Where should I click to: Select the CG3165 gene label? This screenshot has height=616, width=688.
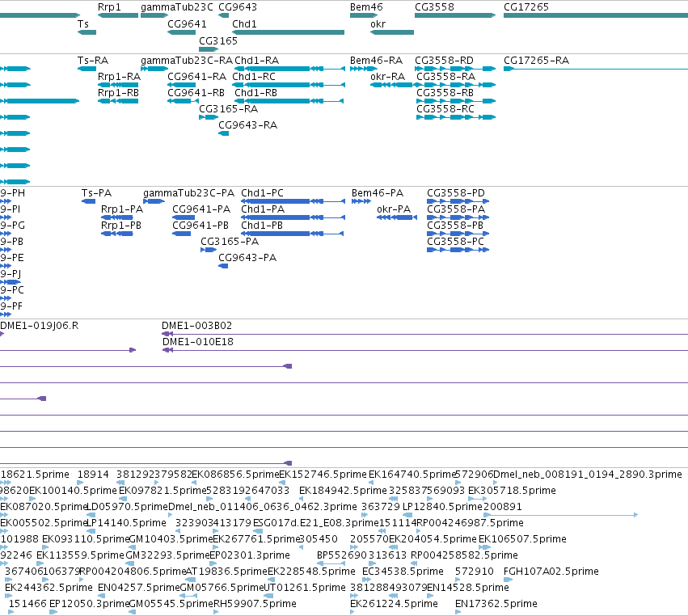218,40
